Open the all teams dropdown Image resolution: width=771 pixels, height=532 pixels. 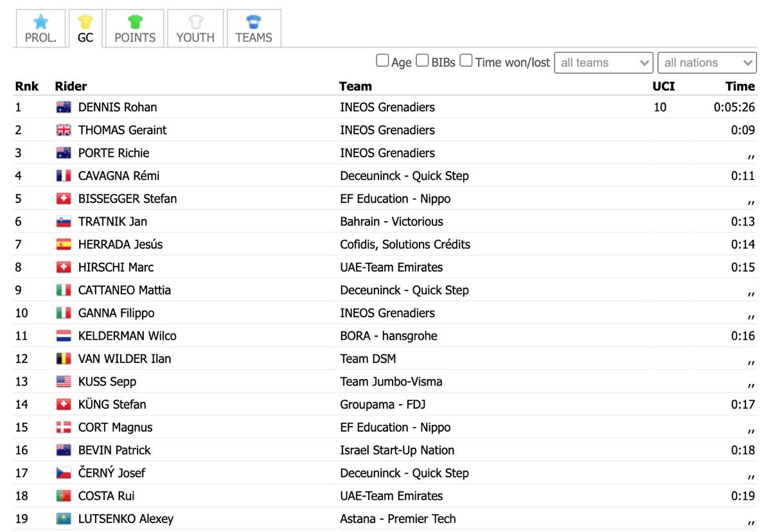tap(604, 63)
